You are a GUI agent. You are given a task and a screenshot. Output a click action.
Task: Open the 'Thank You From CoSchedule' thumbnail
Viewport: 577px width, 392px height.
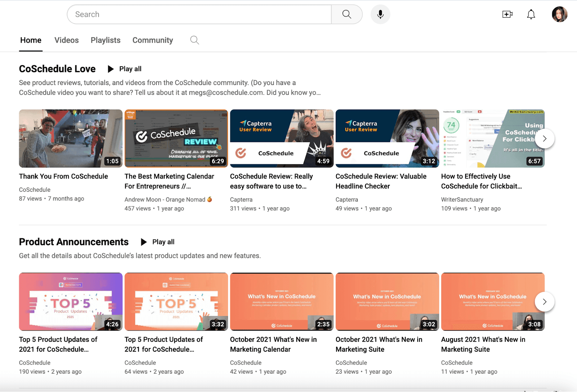[70, 138]
